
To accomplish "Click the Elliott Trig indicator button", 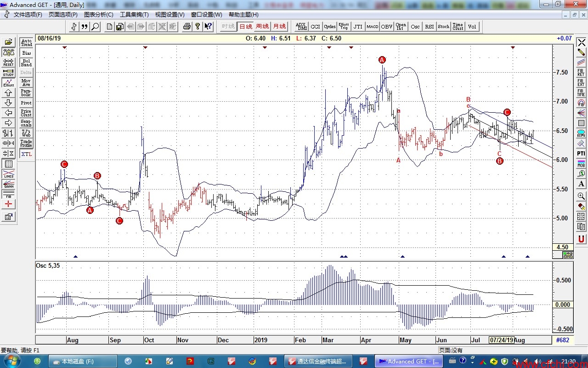I will (x=344, y=27).
